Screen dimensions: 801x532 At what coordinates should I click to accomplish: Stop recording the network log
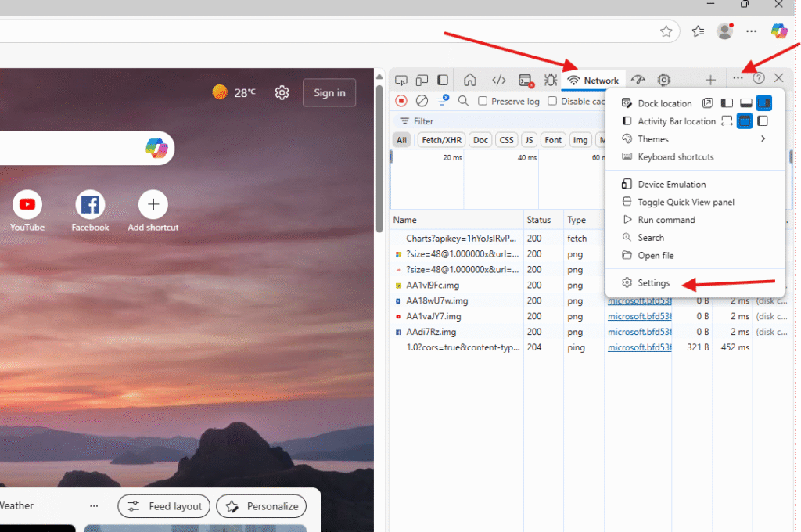click(x=401, y=101)
